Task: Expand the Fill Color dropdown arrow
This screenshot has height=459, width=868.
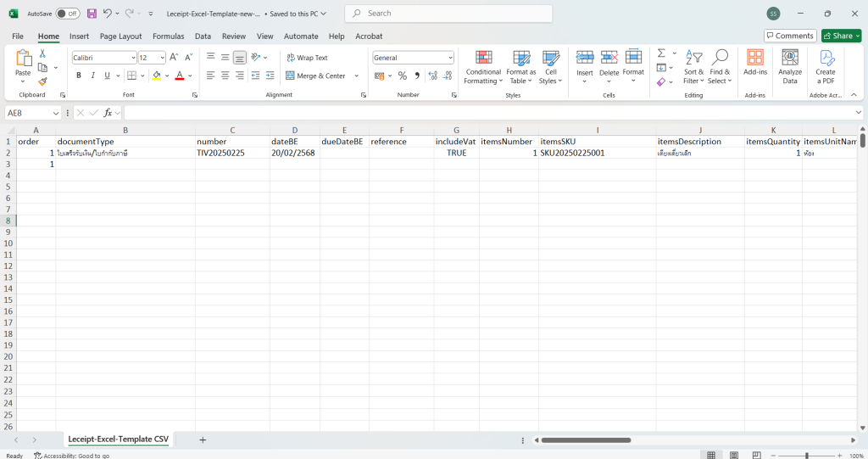Action: pyautogui.click(x=167, y=76)
